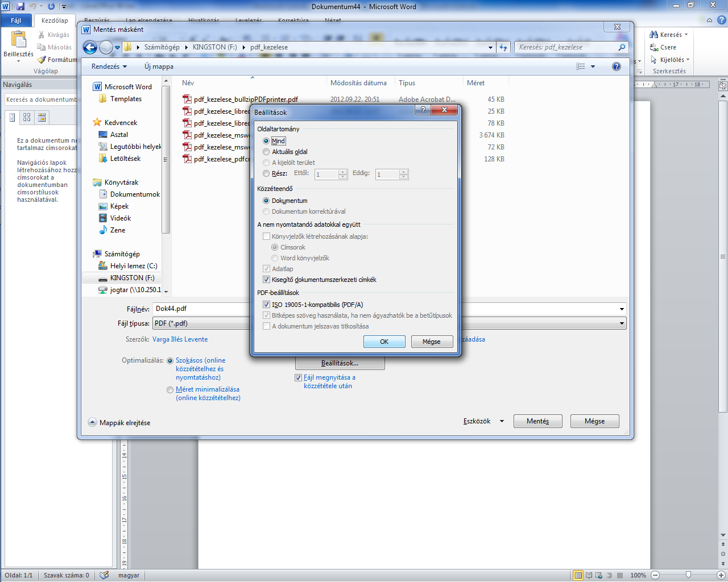Click magyar language in status bar
The width and height of the screenshot is (728, 582).
129,575
